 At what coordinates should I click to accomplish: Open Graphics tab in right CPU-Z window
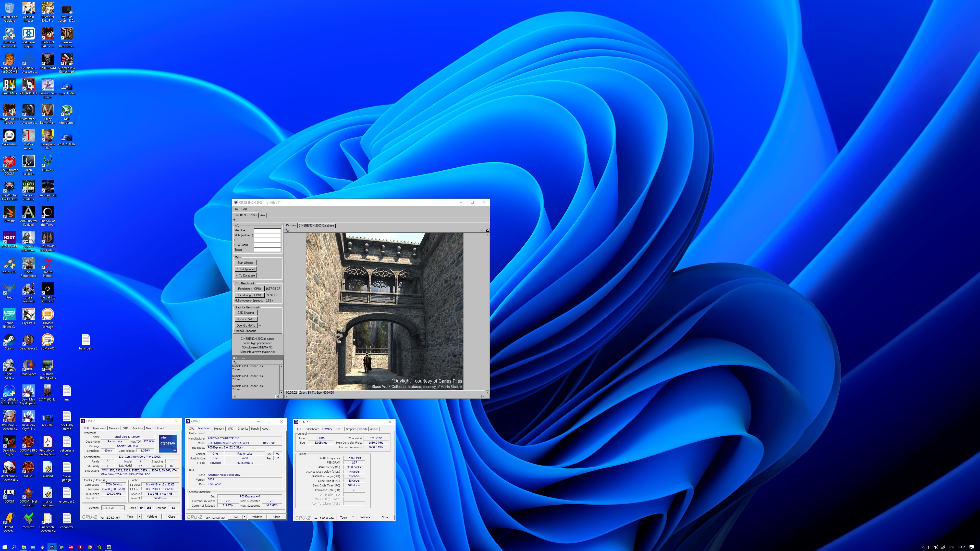click(351, 429)
